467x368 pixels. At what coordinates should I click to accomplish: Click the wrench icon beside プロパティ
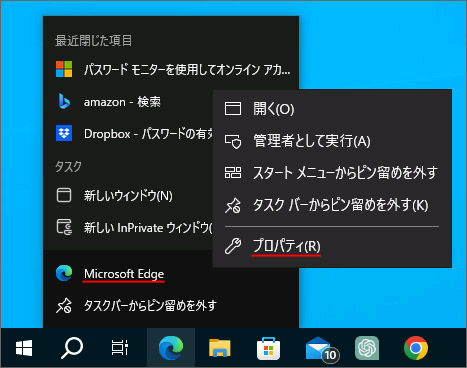pos(233,246)
